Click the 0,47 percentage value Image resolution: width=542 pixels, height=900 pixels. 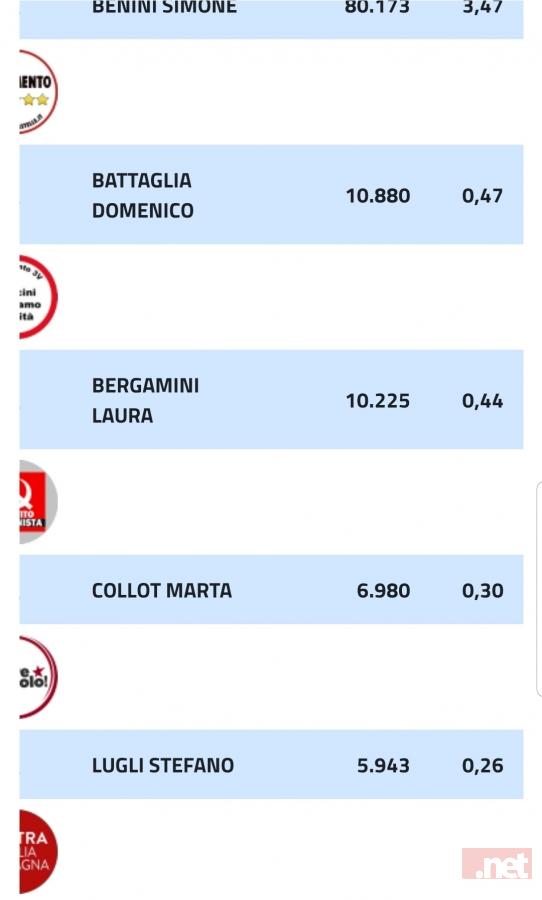point(483,196)
